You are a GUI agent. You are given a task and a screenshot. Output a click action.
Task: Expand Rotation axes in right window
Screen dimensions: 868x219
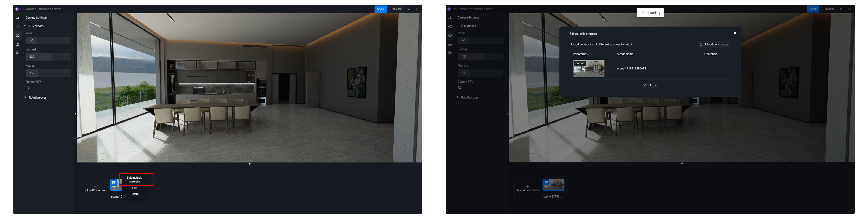(x=457, y=97)
